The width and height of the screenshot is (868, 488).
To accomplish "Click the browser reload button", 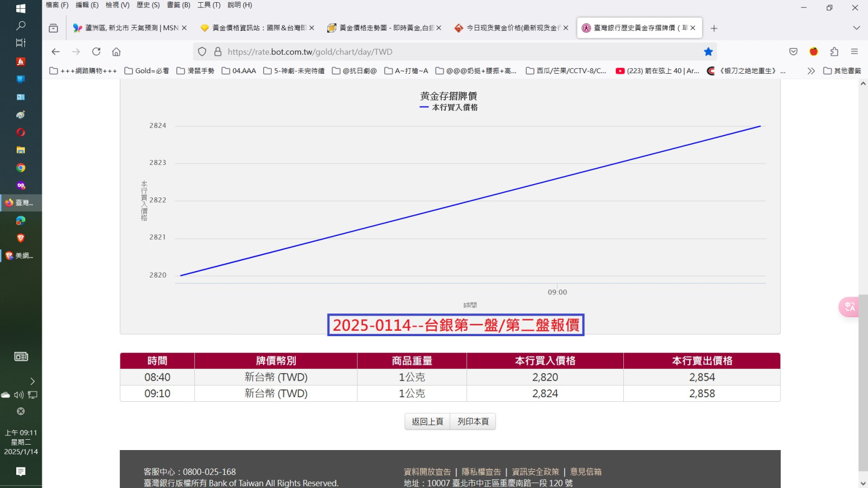I will 96,52.
